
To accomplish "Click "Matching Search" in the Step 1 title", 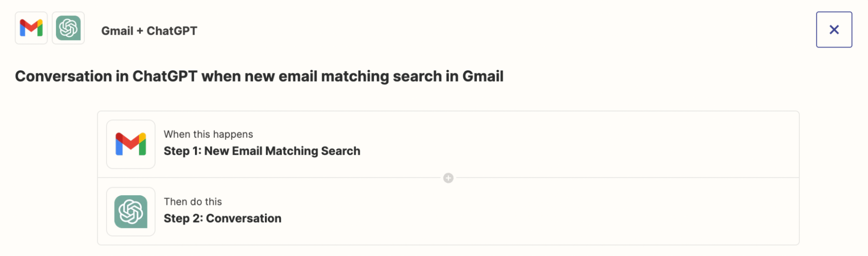I will coord(313,151).
